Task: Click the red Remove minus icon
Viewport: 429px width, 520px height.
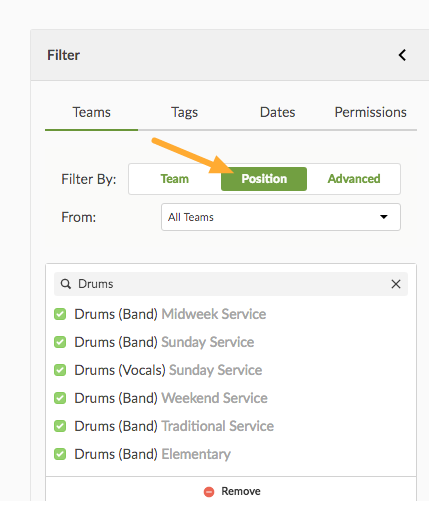Action: 209,492
